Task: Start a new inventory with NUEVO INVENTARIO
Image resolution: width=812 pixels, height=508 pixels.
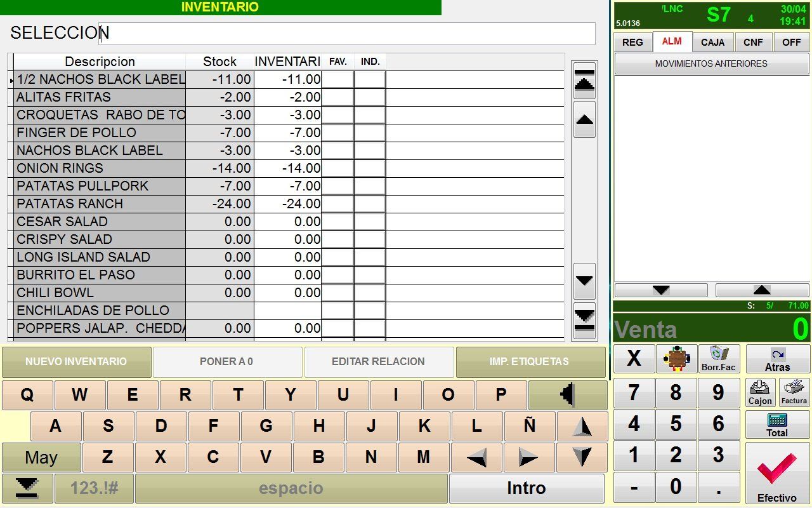Action: tap(76, 362)
